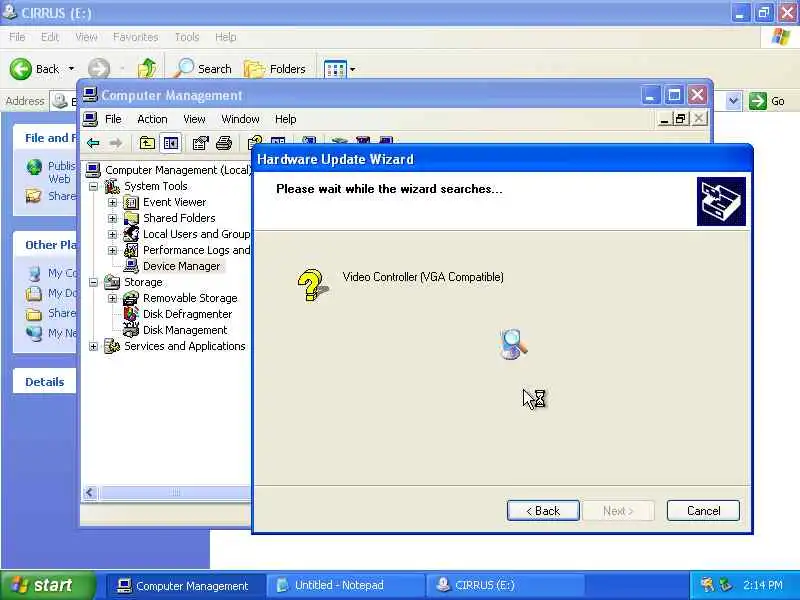Viewport: 800px width, 600px height.
Task: Click the horizontal scrollbar thumb in tree pane
Action: (176, 492)
